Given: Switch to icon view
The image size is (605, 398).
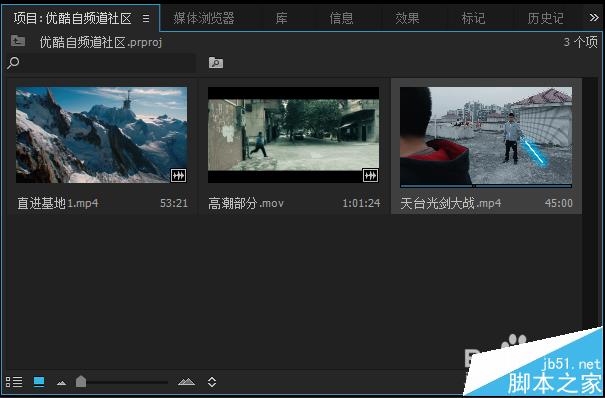Looking at the screenshot, I should pyautogui.click(x=39, y=382).
